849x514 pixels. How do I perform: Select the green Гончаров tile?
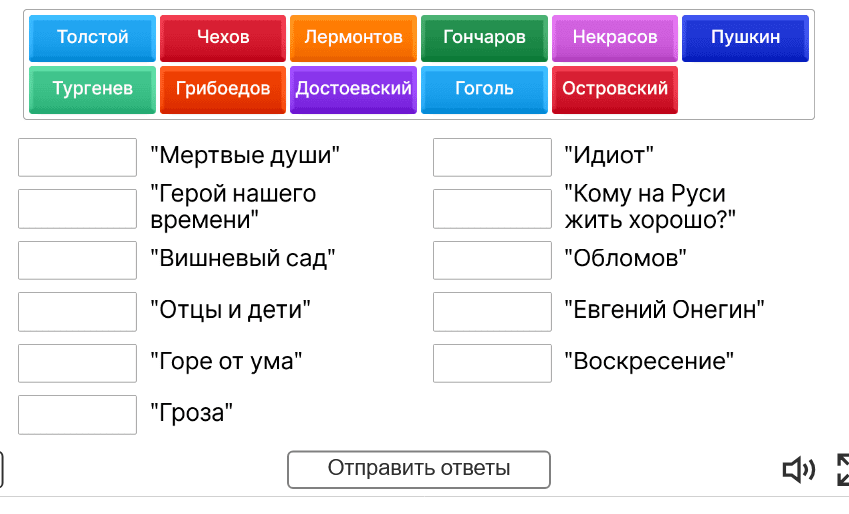point(484,38)
